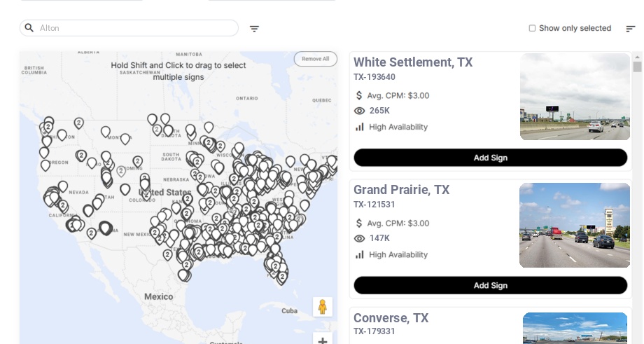Open the Grand Prairie billboard photo
Image resolution: width=644 pixels, height=344 pixels.
[575, 225]
